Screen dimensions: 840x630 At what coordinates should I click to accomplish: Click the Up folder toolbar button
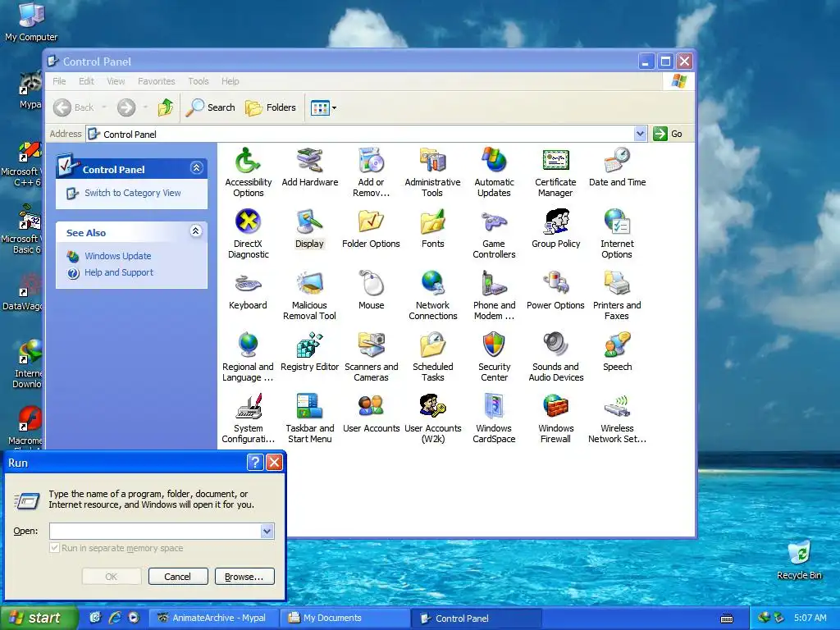[166, 107]
